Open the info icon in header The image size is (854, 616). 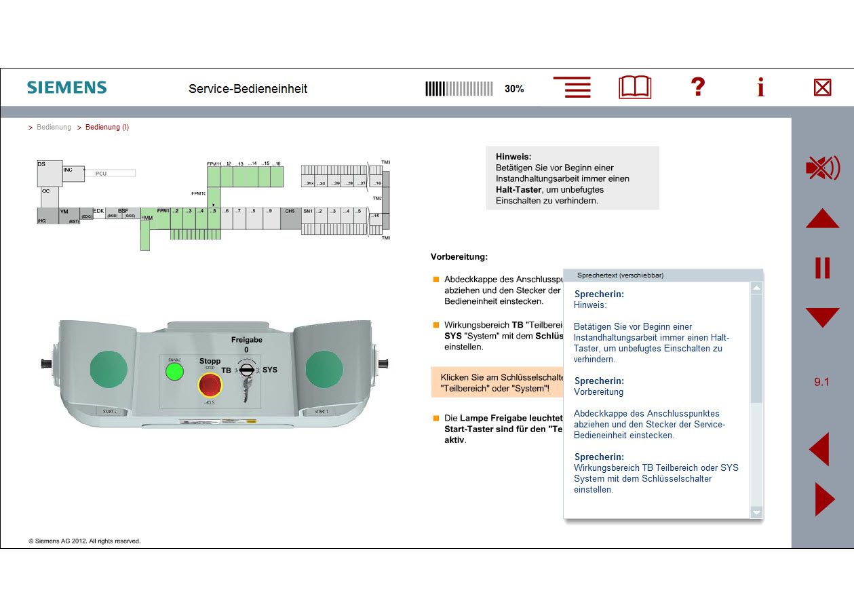click(x=760, y=88)
